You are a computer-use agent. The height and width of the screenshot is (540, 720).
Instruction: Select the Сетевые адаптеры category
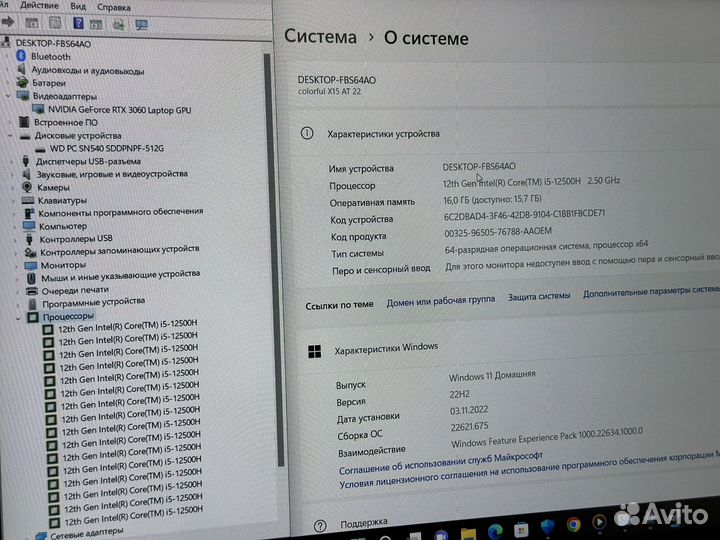pos(86,533)
